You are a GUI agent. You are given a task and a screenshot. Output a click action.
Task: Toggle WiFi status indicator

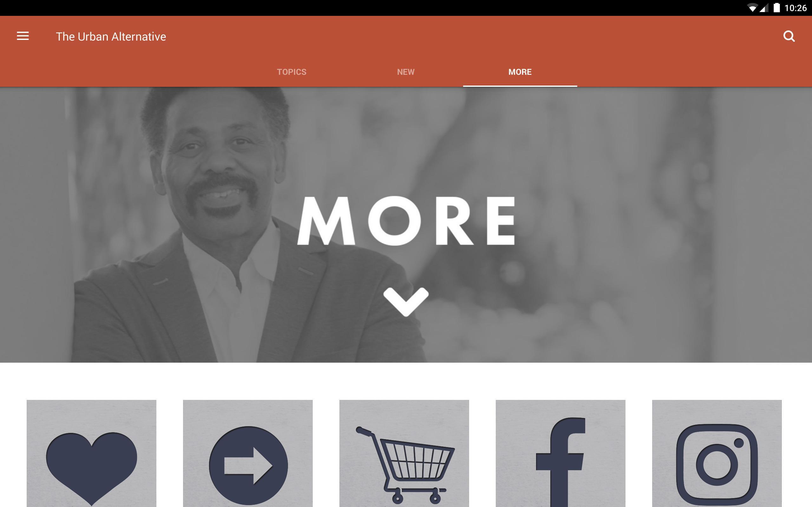pos(750,8)
